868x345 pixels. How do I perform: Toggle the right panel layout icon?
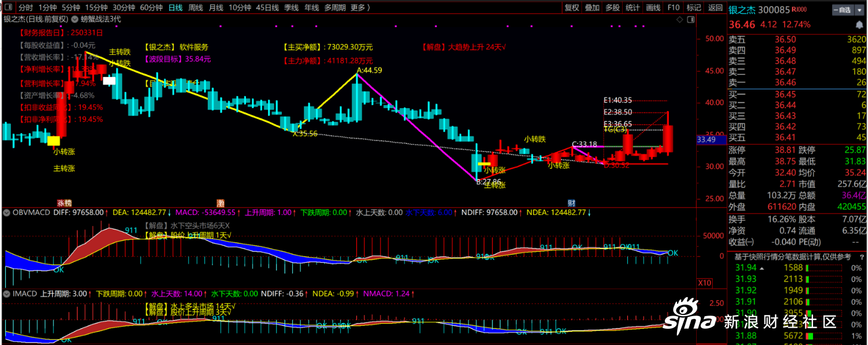[690, 20]
